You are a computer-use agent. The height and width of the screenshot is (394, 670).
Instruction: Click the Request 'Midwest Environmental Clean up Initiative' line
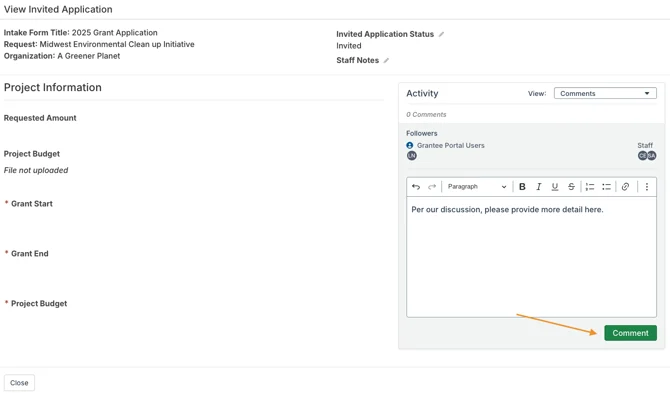click(x=99, y=44)
